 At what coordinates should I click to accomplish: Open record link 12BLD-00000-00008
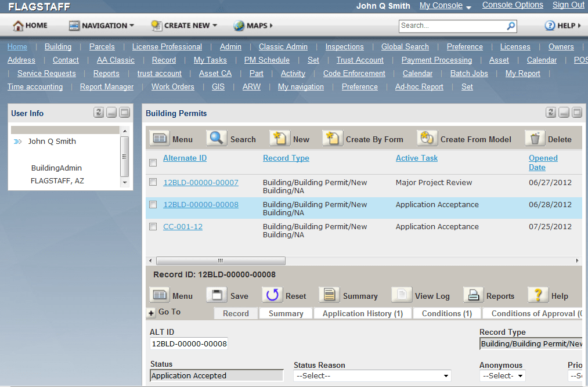click(200, 204)
